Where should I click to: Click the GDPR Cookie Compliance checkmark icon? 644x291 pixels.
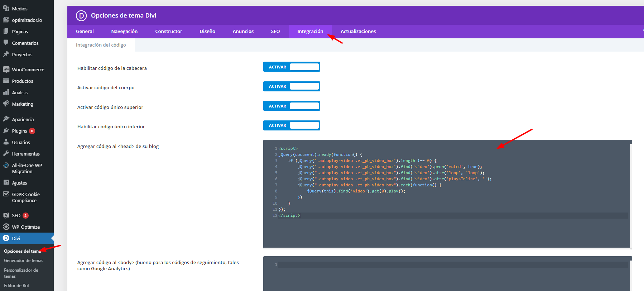tap(6, 194)
